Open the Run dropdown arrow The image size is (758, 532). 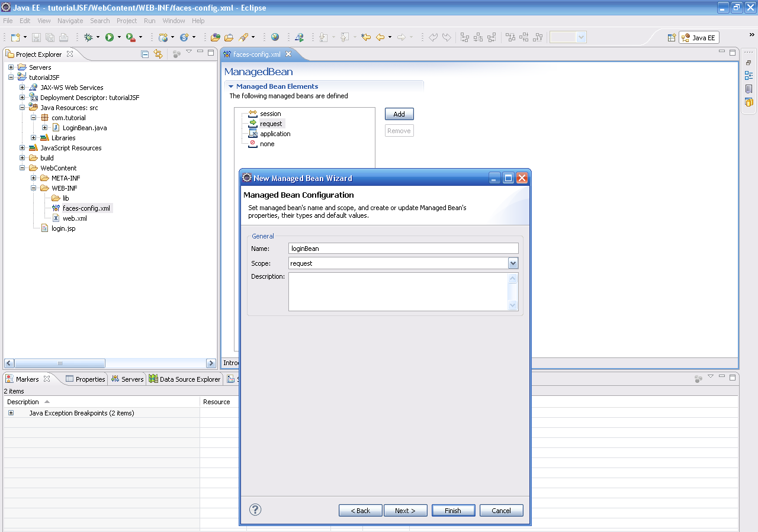(119, 37)
